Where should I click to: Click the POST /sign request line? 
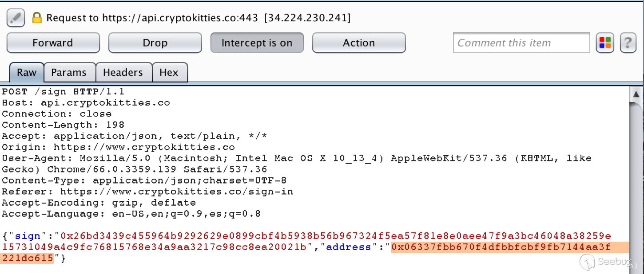pos(63,92)
